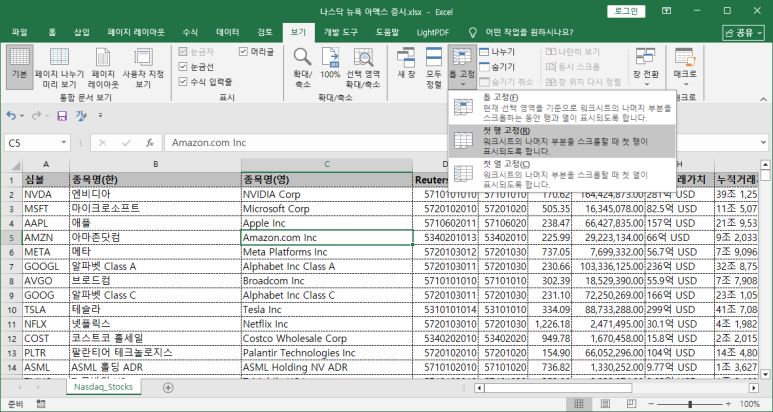Set zoom to 100%

click(330, 63)
